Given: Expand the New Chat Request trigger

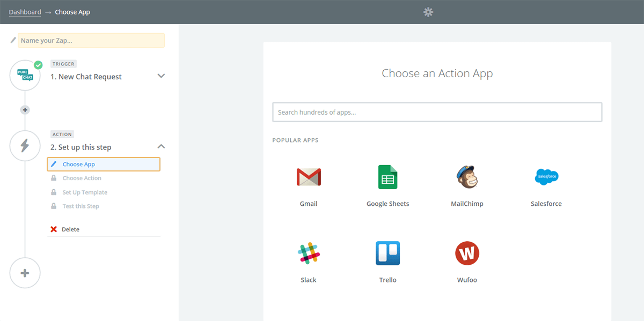Looking at the screenshot, I should click(161, 76).
